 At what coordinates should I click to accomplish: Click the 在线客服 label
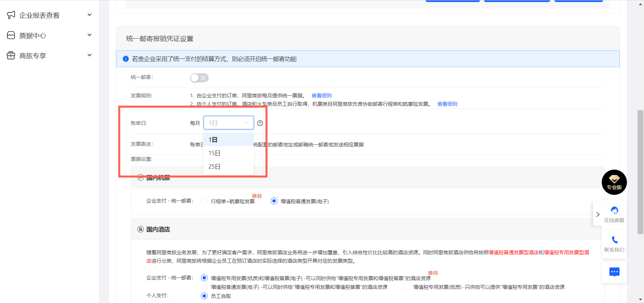click(614, 220)
